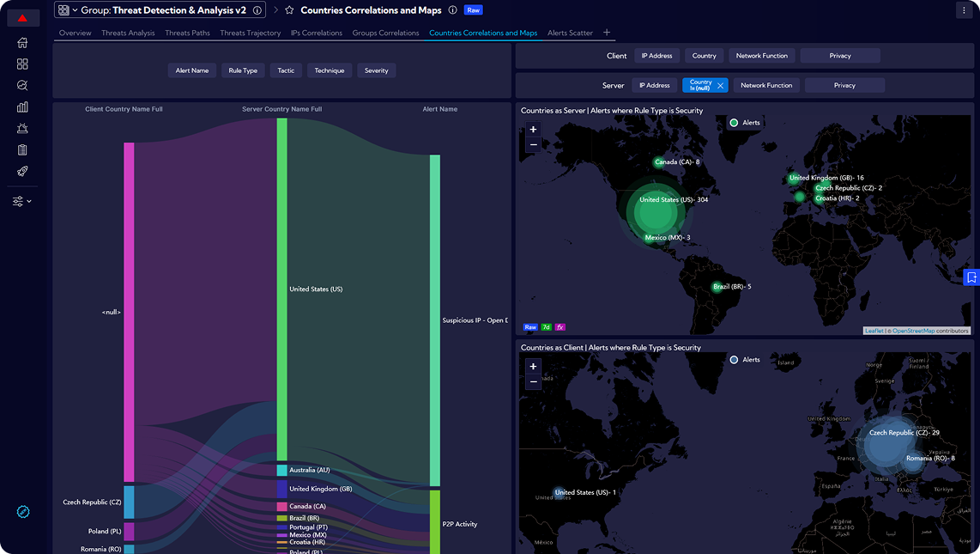Click the rocket icon in the sidebar
The width and height of the screenshot is (980, 554).
[x=22, y=171]
